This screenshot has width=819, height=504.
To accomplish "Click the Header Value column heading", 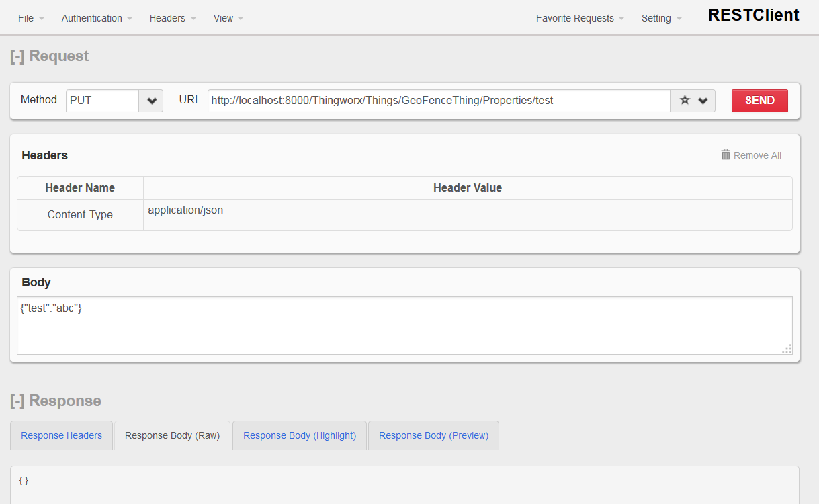I will tap(468, 188).
